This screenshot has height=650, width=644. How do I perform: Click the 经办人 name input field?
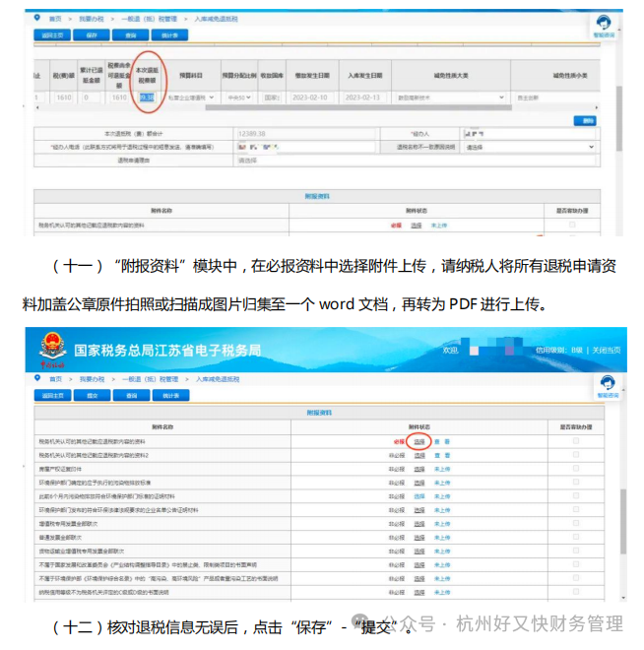coord(530,134)
